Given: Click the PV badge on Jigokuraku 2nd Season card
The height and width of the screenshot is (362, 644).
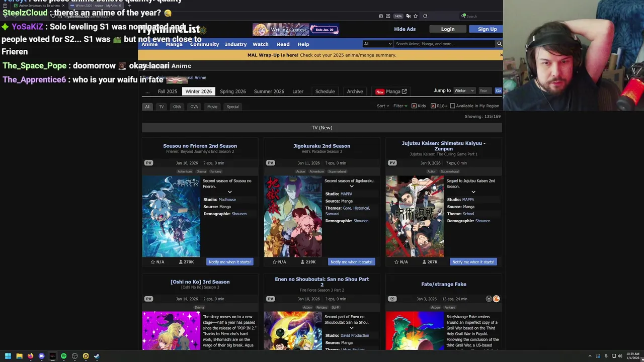Looking at the screenshot, I should (x=270, y=163).
